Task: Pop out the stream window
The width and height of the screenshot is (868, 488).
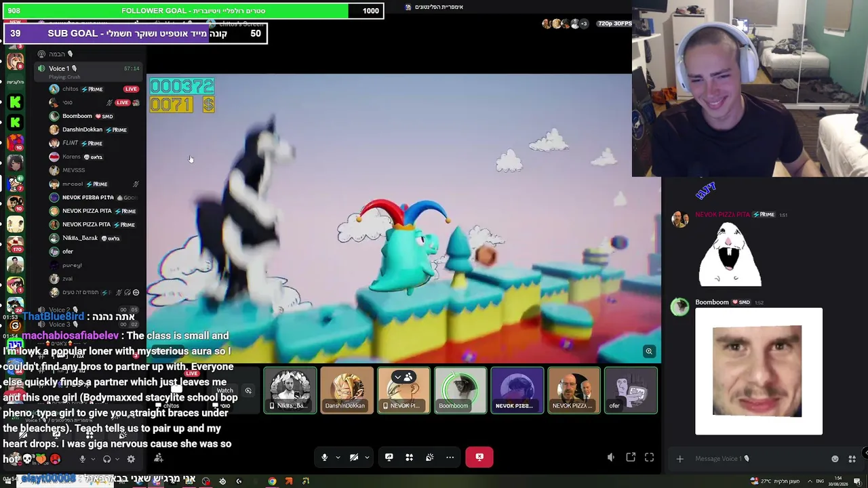Action: point(631,457)
